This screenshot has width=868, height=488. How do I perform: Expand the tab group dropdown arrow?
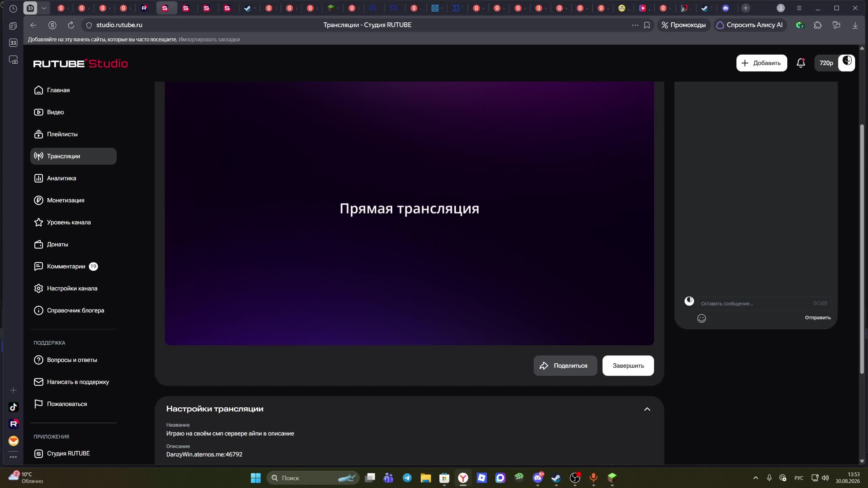click(44, 8)
